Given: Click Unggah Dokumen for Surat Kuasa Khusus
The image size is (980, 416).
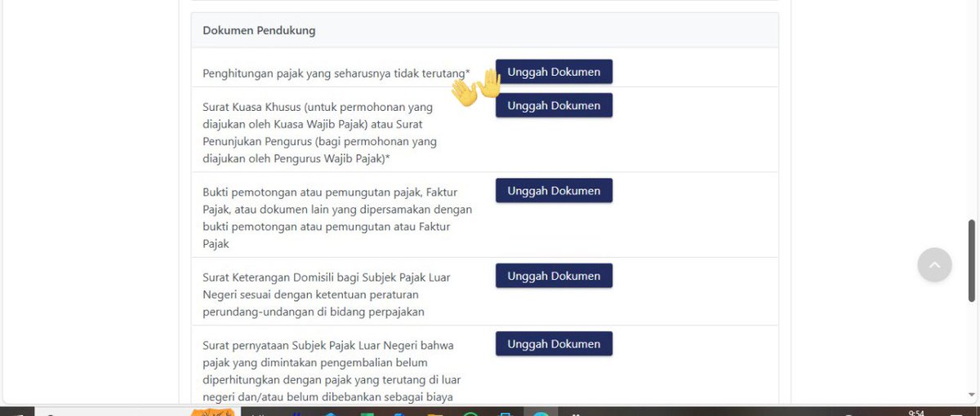Looking at the screenshot, I should [554, 105].
